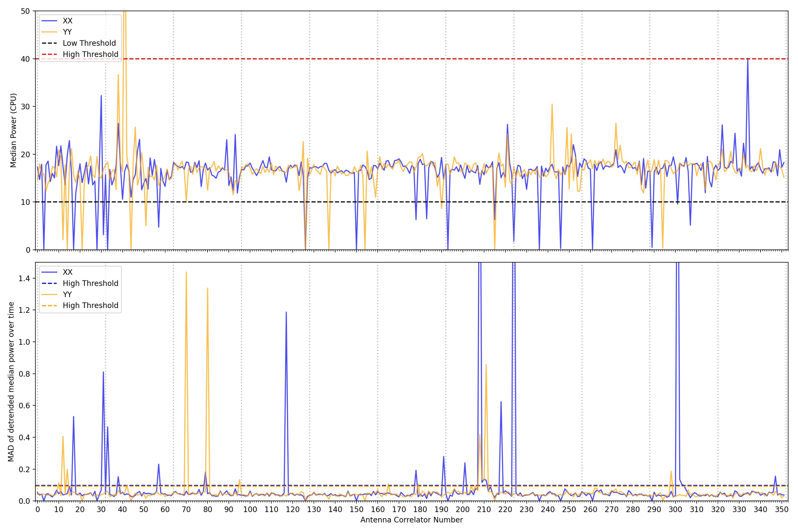Click the x-axis tick label 350
The image size is (798, 532).
click(782, 509)
